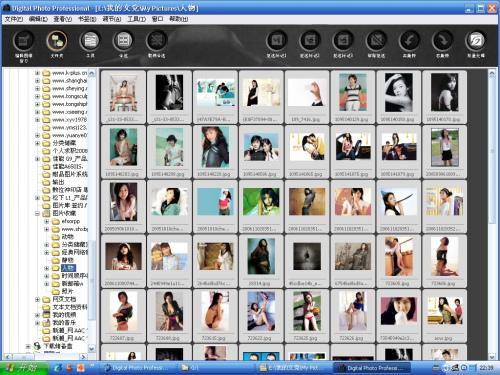Expand the www.shanghai folder node
Image resolution: width=500 pixels, height=375 pixels.
coord(37,81)
